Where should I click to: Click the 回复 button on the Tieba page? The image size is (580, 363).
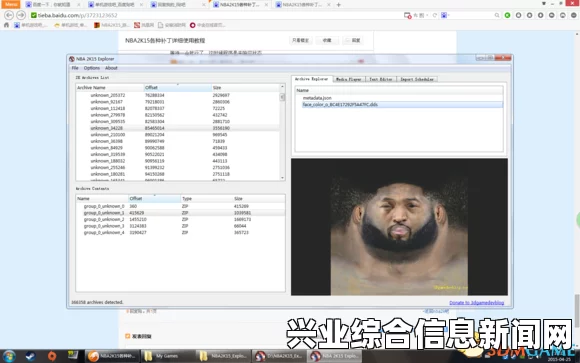coord(352,40)
